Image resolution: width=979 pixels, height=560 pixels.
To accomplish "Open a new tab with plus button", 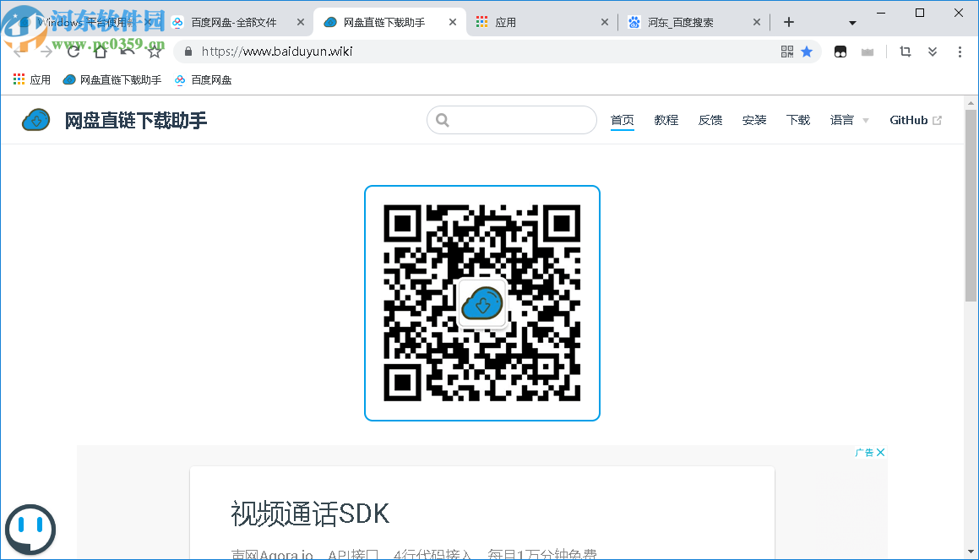I will coord(789,23).
